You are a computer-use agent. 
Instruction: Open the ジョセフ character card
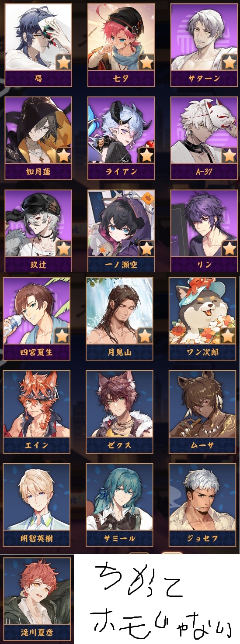coord(202,505)
